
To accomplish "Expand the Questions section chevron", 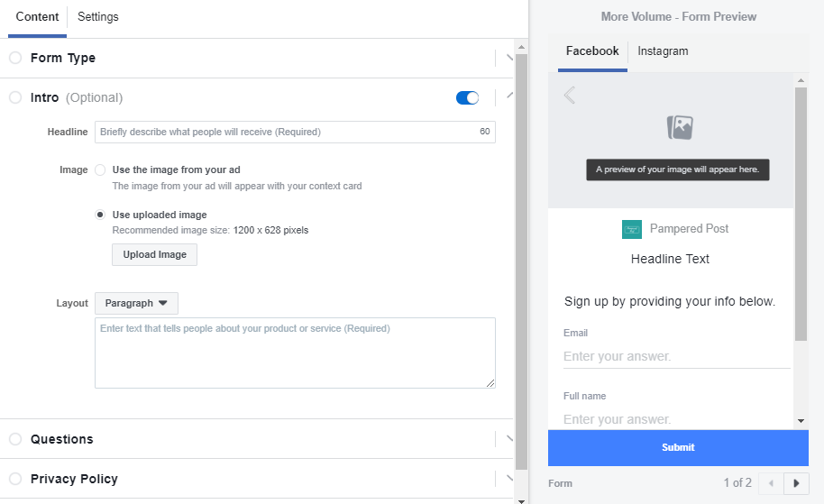I will tap(509, 439).
